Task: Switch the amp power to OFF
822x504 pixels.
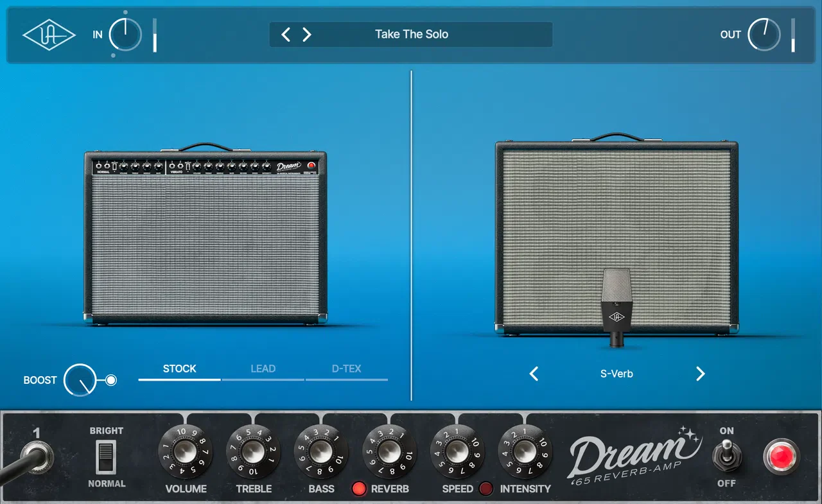Action: click(x=726, y=457)
